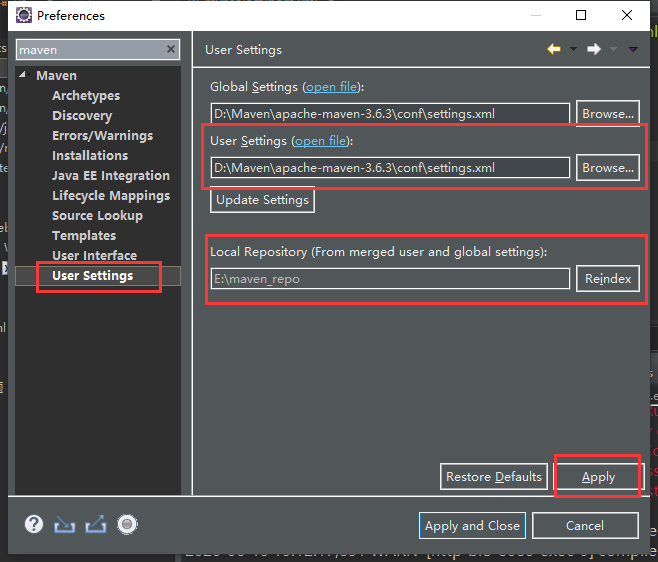Viewport: 658px width, 562px height.
Task: Open the purple view menu triangle
Action: (x=633, y=50)
